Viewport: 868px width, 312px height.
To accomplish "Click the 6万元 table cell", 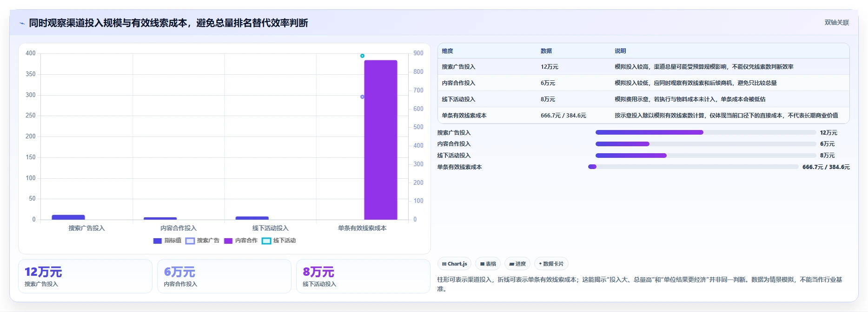I will click(548, 83).
